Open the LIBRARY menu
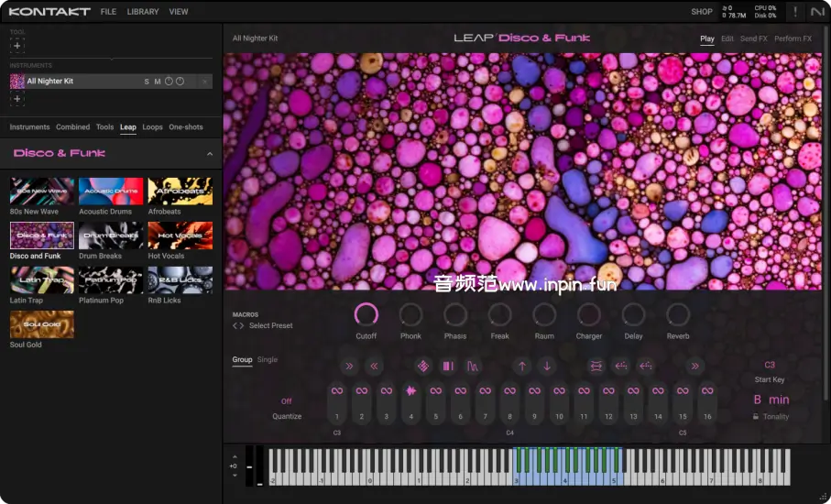 point(142,12)
